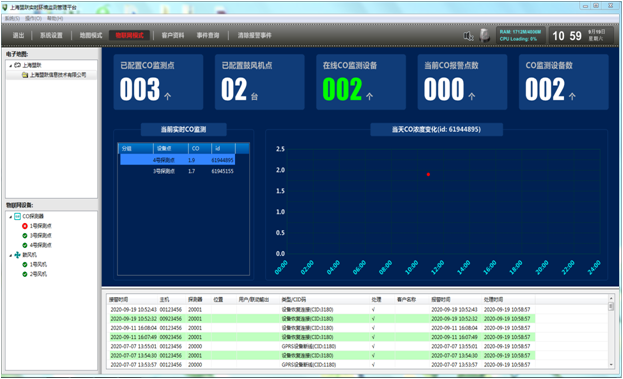Switch to 地图模式 map mode

click(x=91, y=35)
